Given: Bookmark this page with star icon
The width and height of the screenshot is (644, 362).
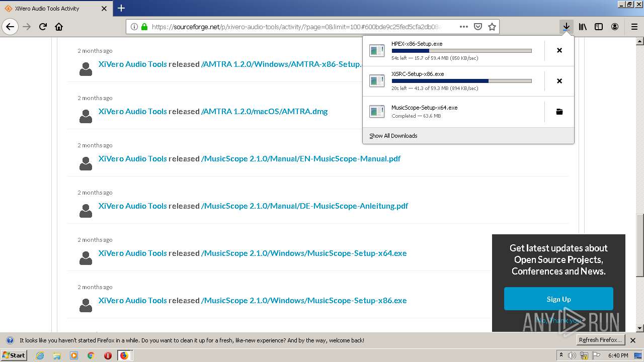Looking at the screenshot, I should tap(492, 27).
